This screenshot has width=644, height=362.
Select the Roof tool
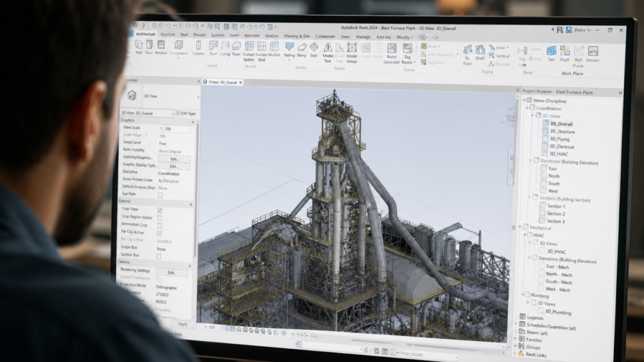tap(213, 48)
